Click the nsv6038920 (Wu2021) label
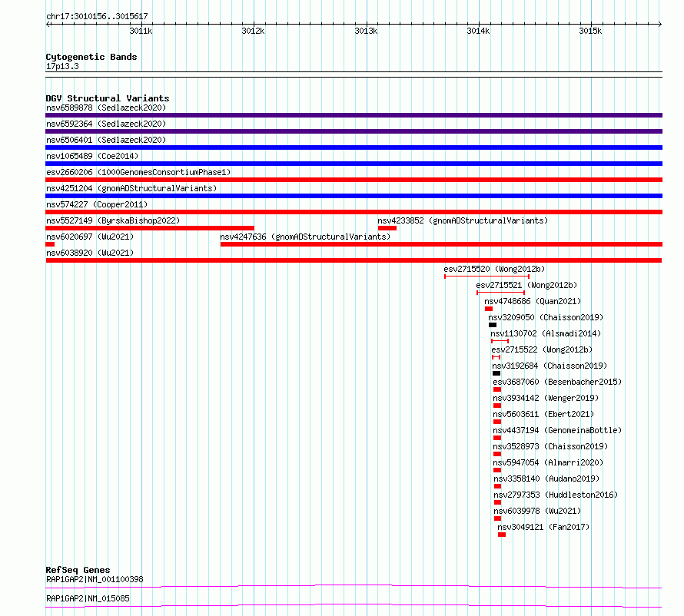Viewport: 684px width, 616px height. (90, 253)
